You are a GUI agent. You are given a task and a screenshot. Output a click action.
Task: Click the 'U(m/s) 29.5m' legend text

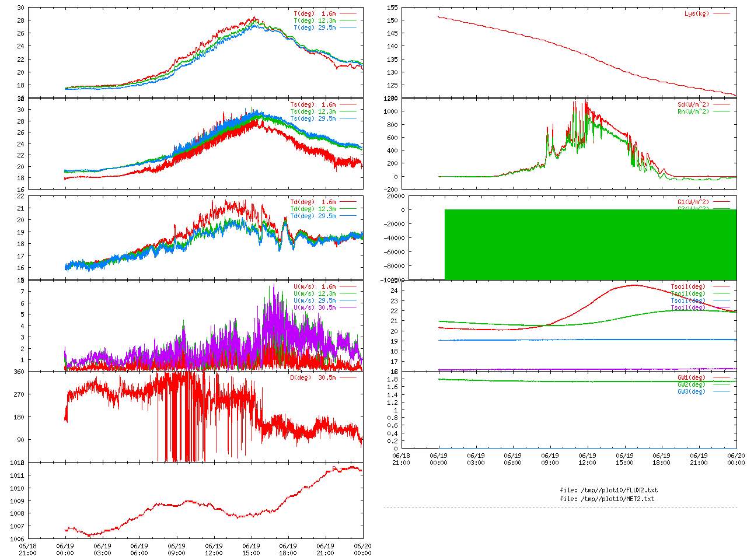pos(315,301)
